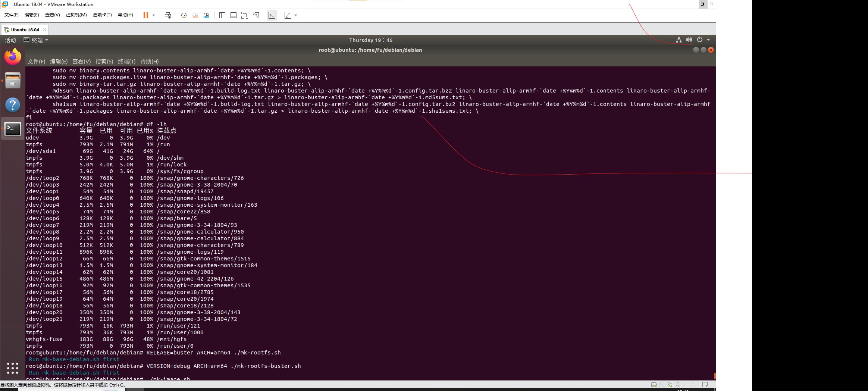Image resolution: width=868 pixels, height=391 pixels.
Task: Open Firefox from the Ubuntu dock
Action: point(13,57)
